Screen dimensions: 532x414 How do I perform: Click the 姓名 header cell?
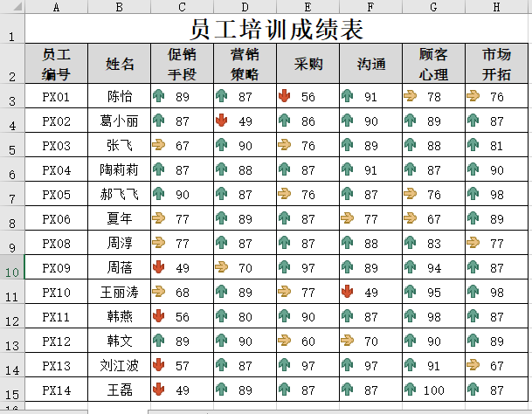click(x=120, y=64)
